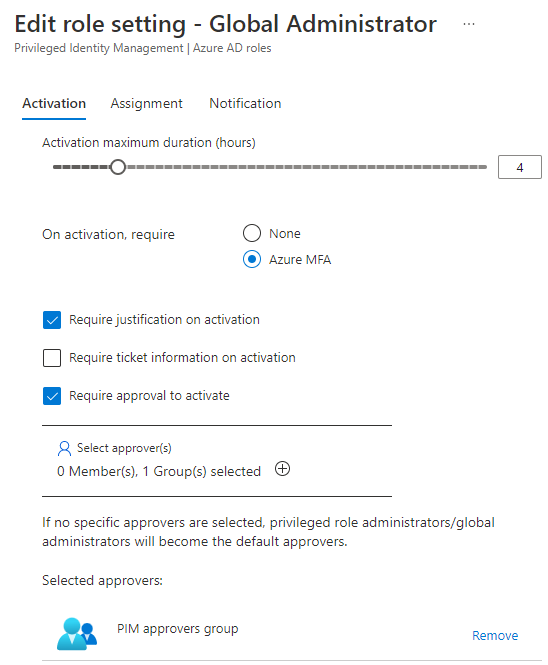Enable Require ticket information on activation
This screenshot has height=665, width=548.
(52, 358)
